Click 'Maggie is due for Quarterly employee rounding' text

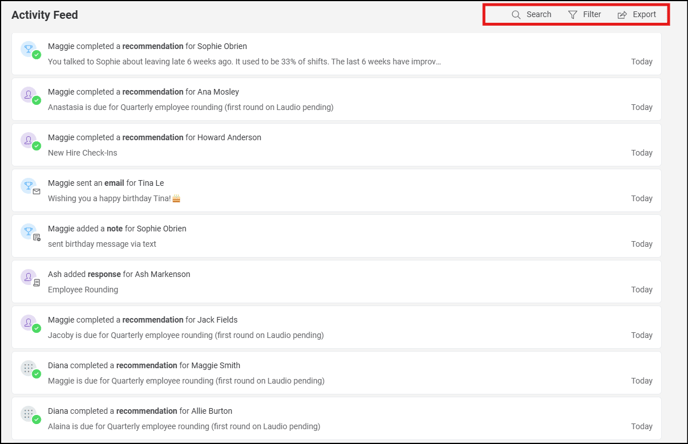click(186, 381)
